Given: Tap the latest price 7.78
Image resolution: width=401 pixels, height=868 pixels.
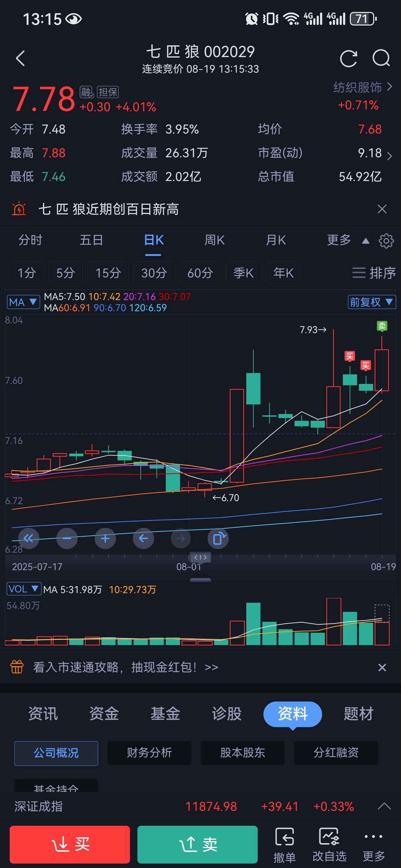Looking at the screenshot, I should [x=44, y=99].
